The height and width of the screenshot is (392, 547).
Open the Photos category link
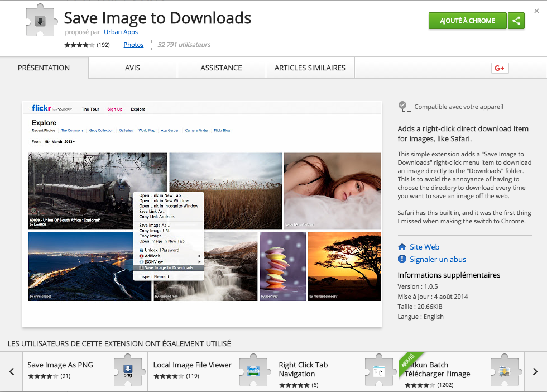(133, 45)
